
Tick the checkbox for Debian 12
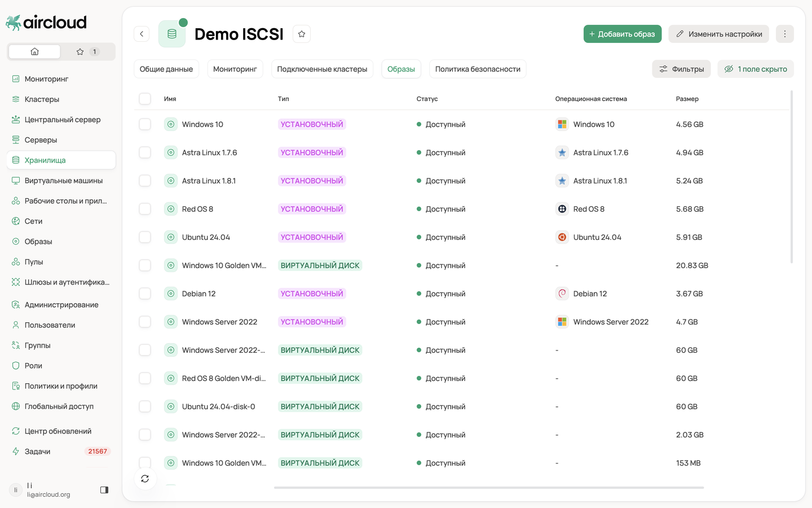coord(145,294)
